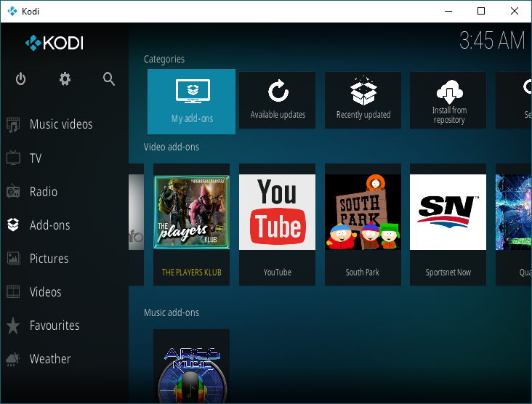Maximize the Kodi window
532x404 pixels.
[x=481, y=11]
